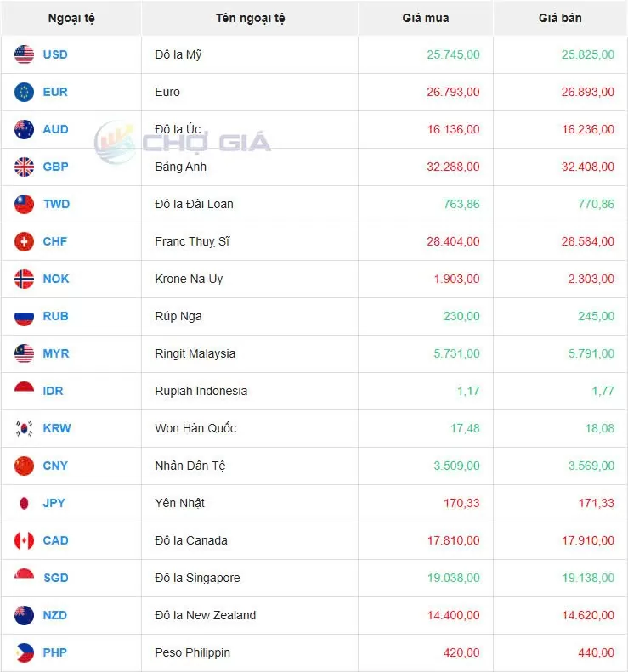Click the Philippine flag icon
The image size is (628, 672).
(24, 652)
